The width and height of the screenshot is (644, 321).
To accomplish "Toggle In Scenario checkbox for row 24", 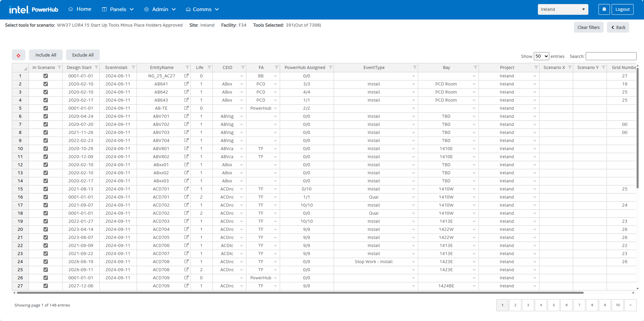I will click(x=45, y=262).
